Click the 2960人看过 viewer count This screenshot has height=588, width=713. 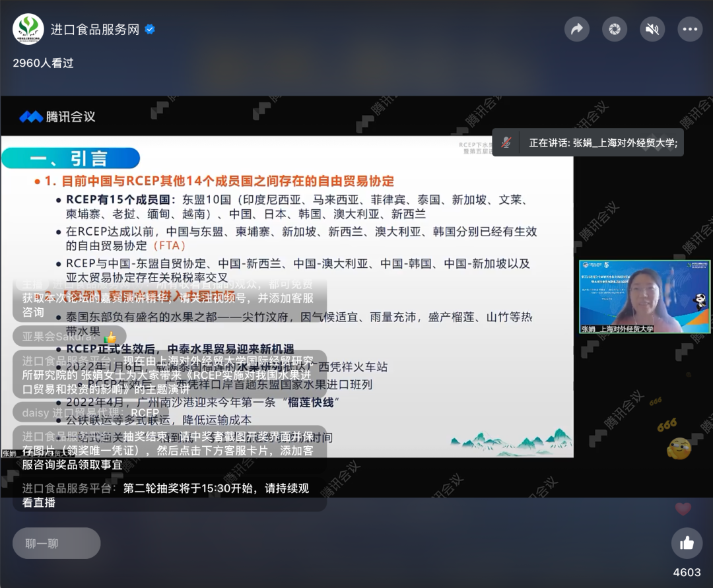tap(43, 63)
